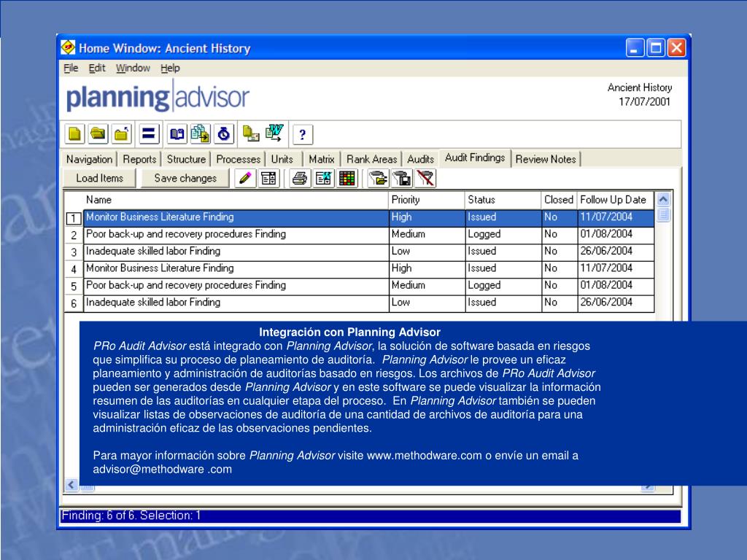This screenshot has height=560, width=747.
Task: Switch to the Reports tab
Action: point(139,159)
